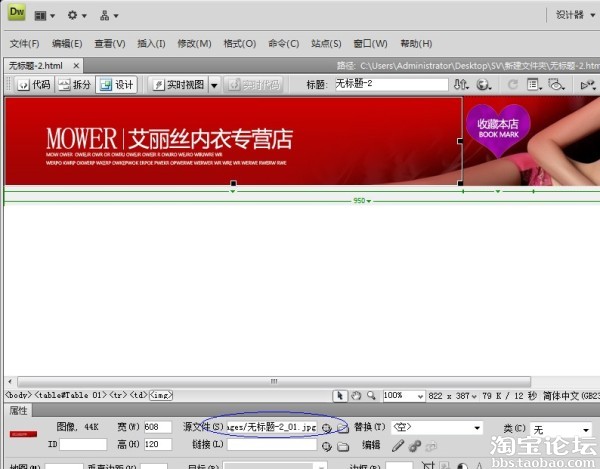Screen dimensions: 600x469
Task: Click the image thumbnail in properties
Action: (x=23, y=434)
